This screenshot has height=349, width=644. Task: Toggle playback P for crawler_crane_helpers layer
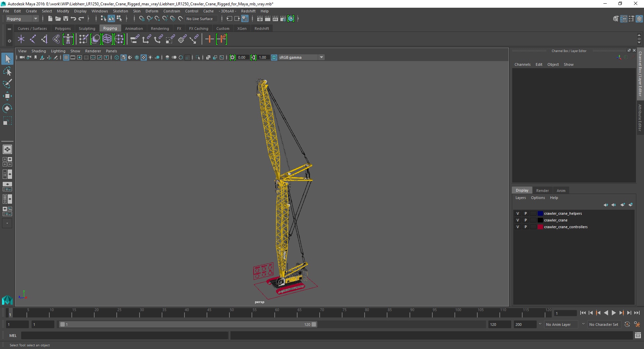pyautogui.click(x=526, y=213)
